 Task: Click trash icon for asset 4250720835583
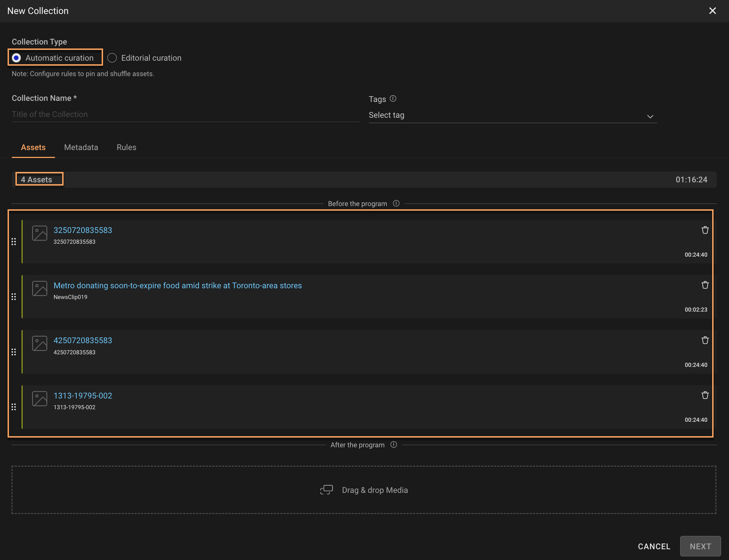(x=705, y=340)
